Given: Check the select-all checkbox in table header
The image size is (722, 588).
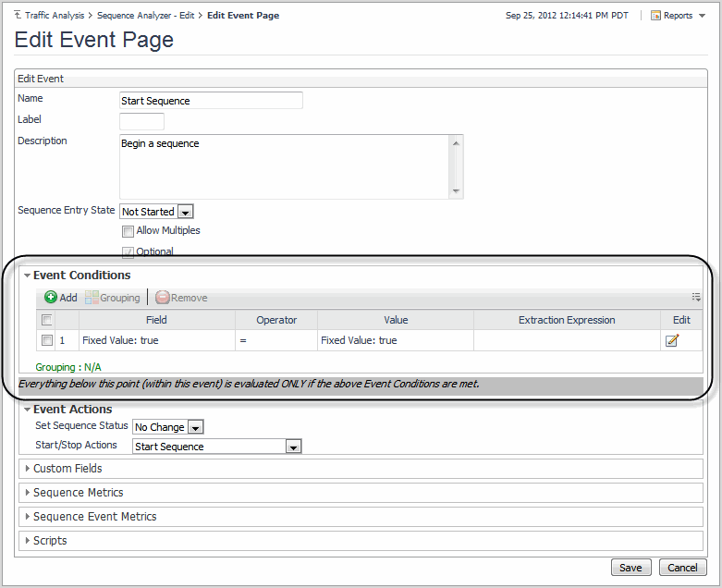Looking at the screenshot, I should 46,320.
